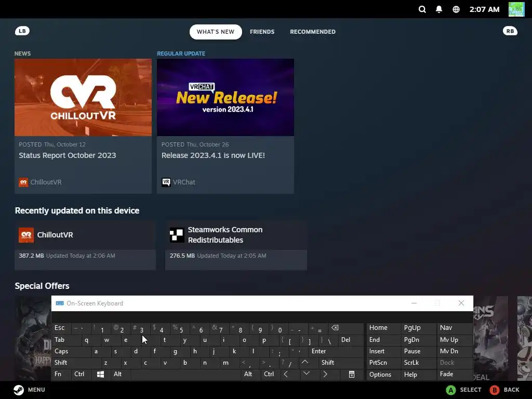This screenshot has height=399, width=532.
Task: Open ChilloutVR icon under recently updated
Action: coord(26,235)
